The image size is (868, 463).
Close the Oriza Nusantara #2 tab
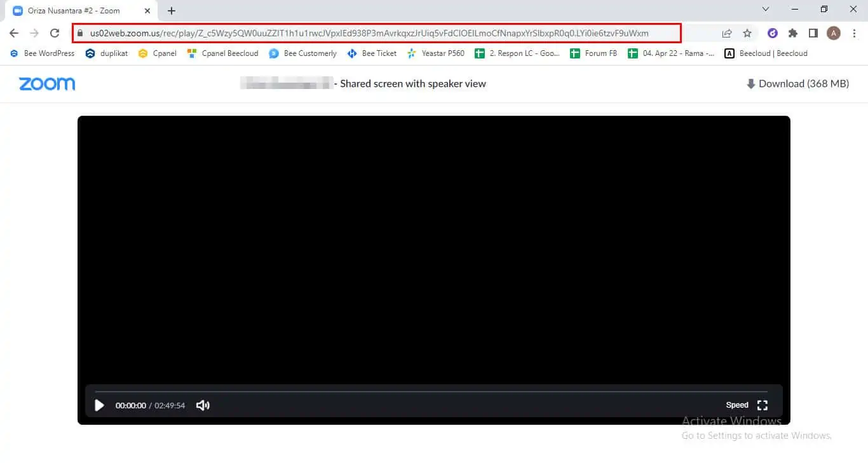[x=147, y=11]
